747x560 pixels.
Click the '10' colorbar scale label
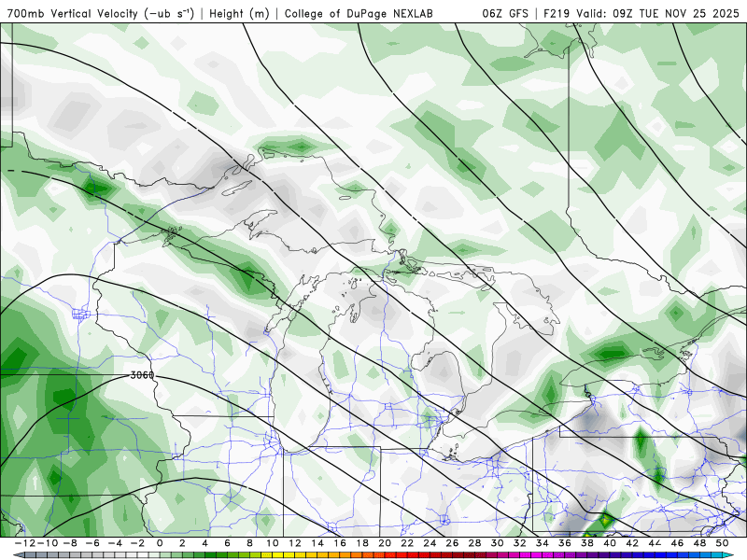coord(272,543)
